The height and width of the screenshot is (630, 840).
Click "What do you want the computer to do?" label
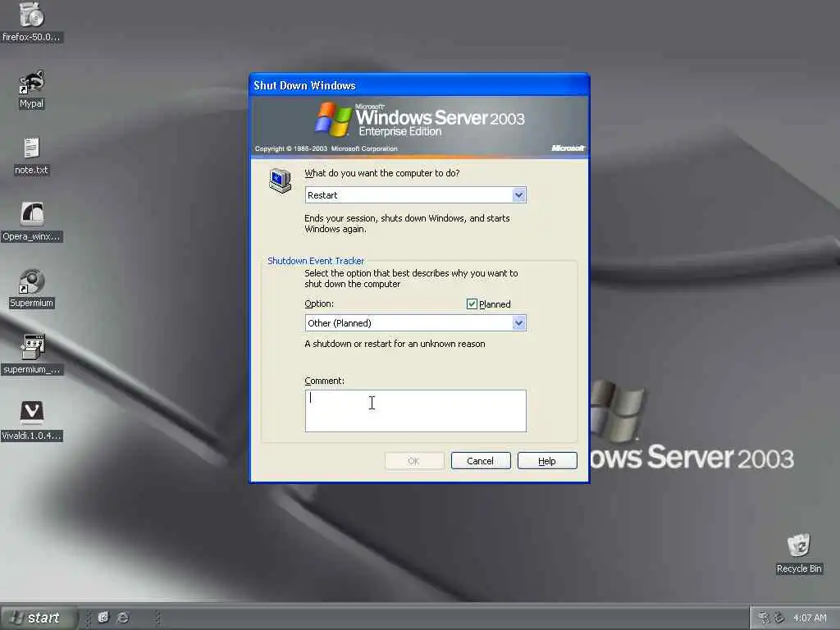click(x=382, y=173)
